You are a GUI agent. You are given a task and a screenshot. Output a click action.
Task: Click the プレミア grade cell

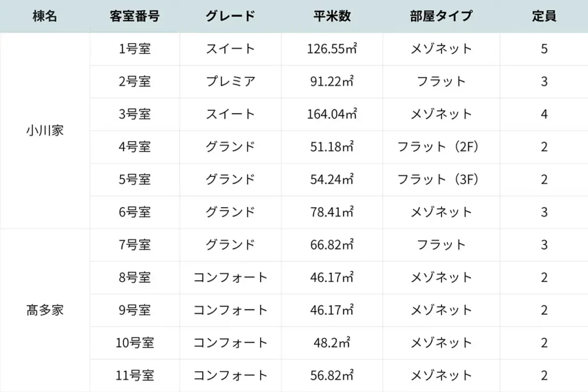pos(230,81)
